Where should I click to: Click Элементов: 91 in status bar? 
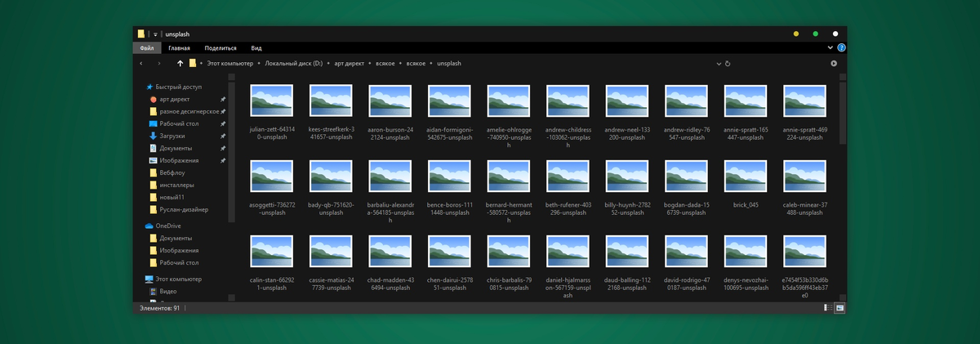(159, 308)
